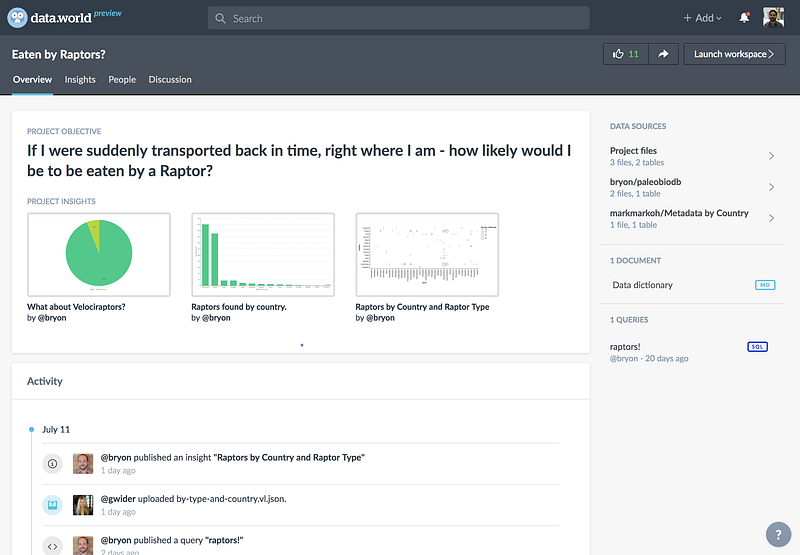Open Project files link
This screenshot has width=800, height=555.
click(633, 150)
